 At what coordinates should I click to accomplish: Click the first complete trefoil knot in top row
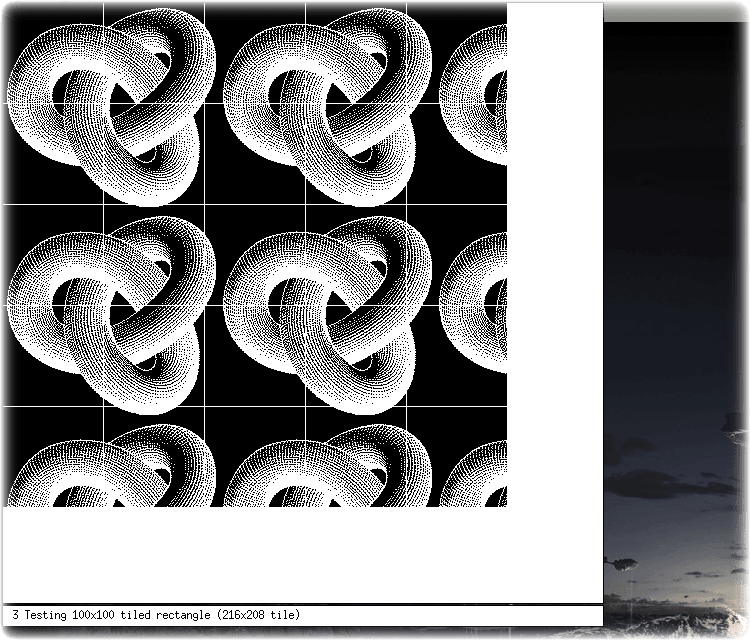111,108
